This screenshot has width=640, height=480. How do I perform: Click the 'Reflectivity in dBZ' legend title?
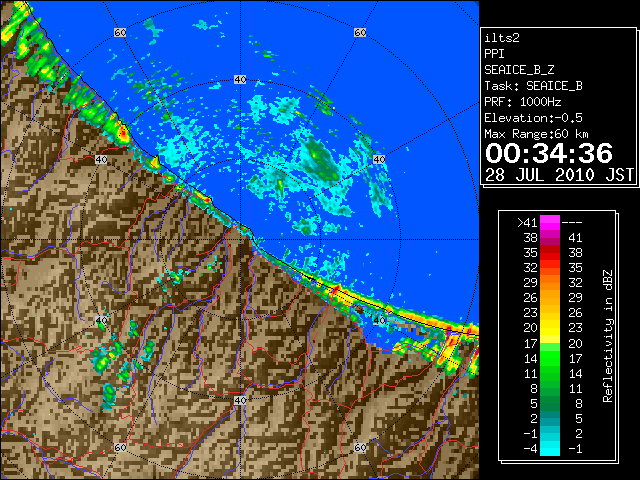[608, 336]
